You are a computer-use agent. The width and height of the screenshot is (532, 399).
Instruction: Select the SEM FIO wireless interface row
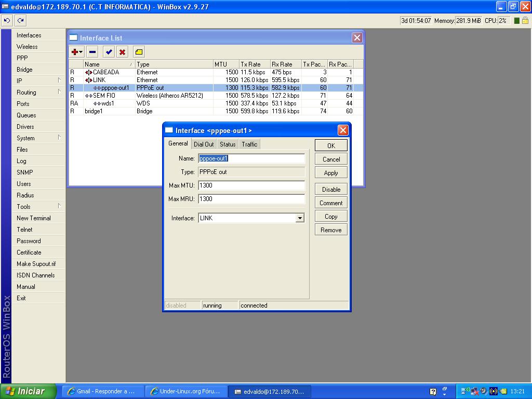[x=216, y=96]
